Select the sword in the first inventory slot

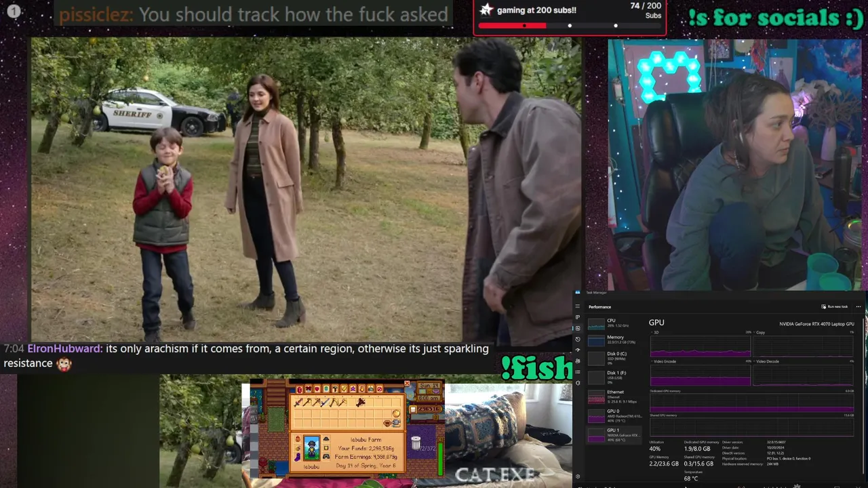point(298,403)
